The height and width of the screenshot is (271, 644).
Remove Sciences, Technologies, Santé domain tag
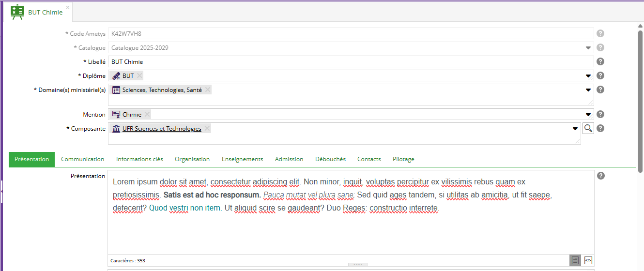208,90
